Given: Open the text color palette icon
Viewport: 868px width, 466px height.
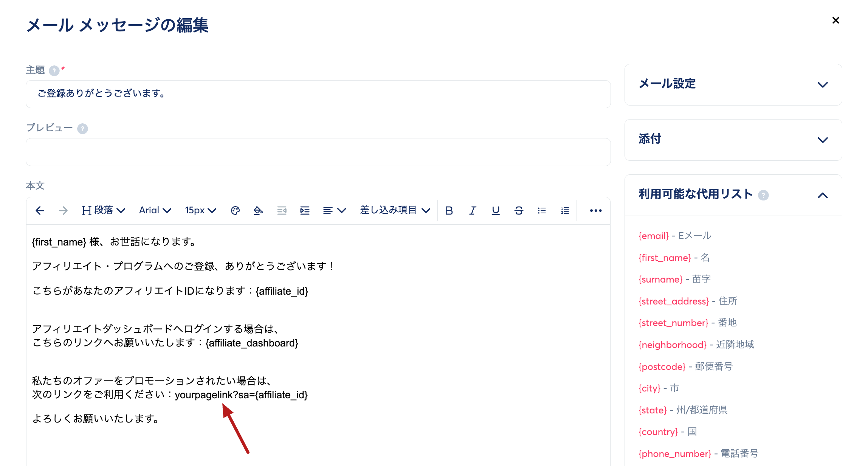Looking at the screenshot, I should click(235, 211).
